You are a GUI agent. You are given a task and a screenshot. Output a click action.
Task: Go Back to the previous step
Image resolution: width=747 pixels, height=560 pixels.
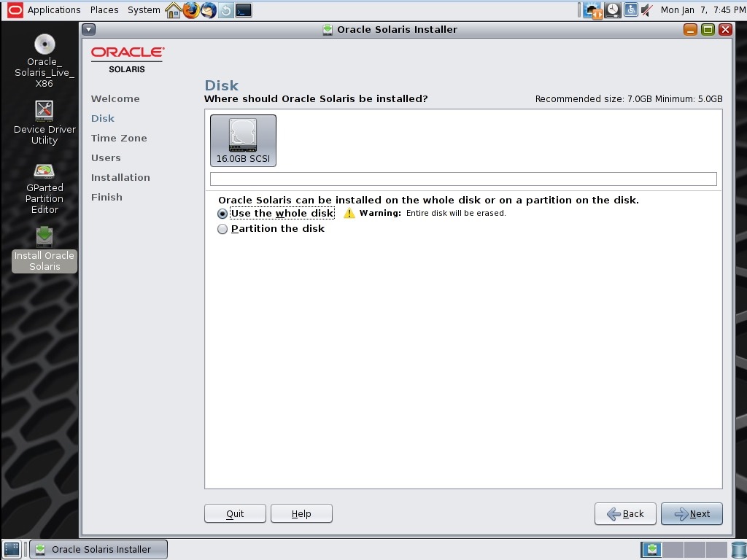[x=625, y=513]
